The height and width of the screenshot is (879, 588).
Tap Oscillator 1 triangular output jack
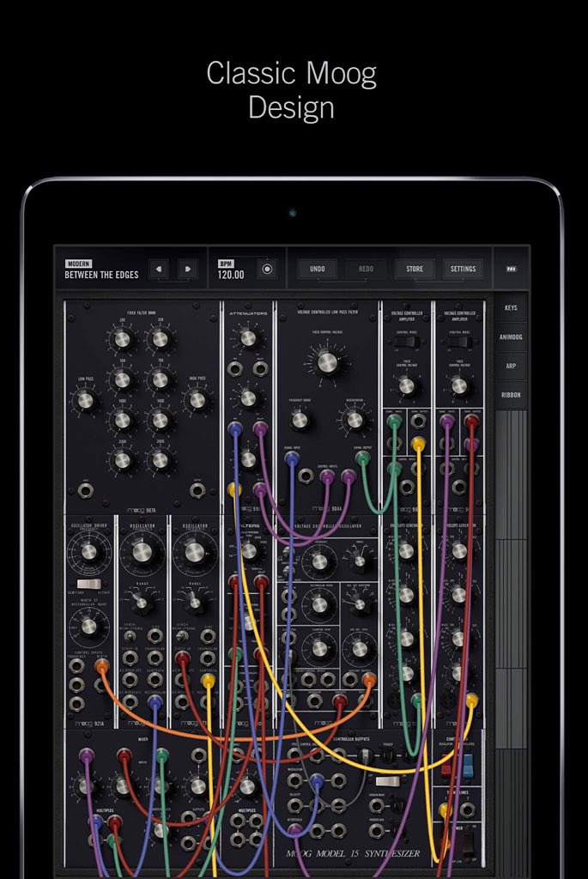coord(155,658)
